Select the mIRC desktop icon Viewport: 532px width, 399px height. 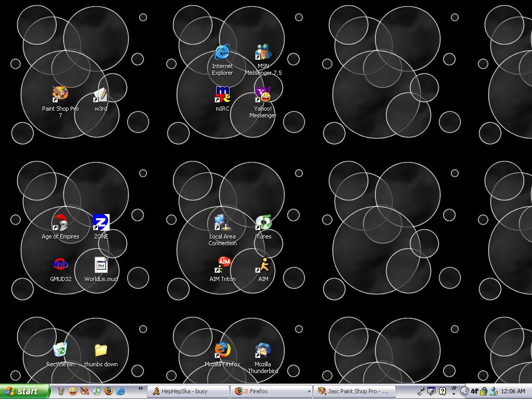(x=222, y=98)
